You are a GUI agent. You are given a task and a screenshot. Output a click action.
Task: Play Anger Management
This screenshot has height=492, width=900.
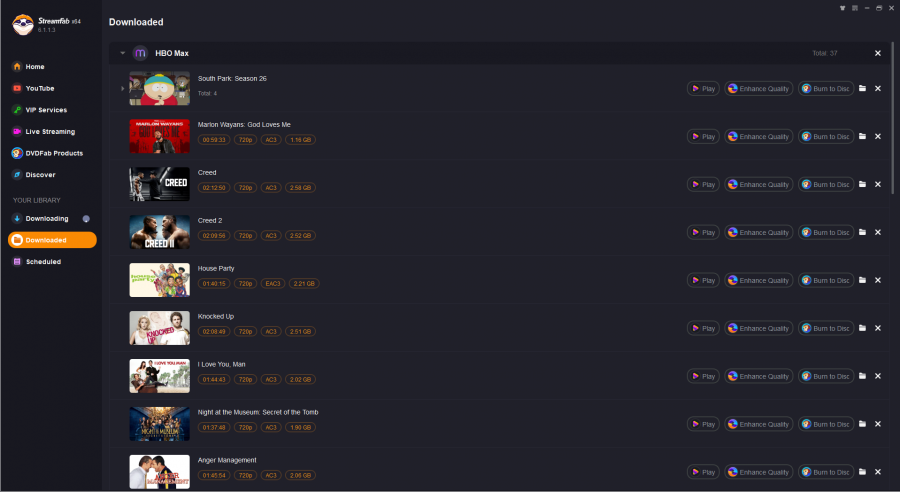pyautogui.click(x=703, y=472)
